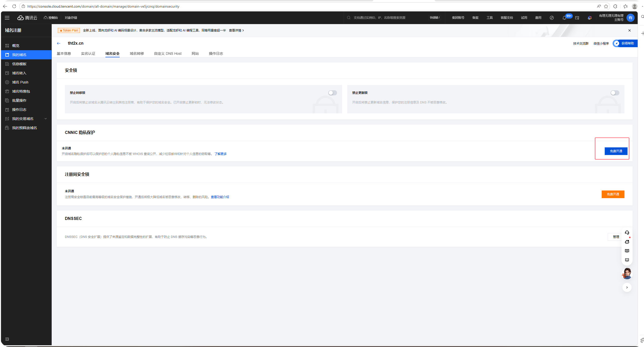Click orange 免费开通 for registry lock
The width and height of the screenshot is (644, 347).
[613, 194]
